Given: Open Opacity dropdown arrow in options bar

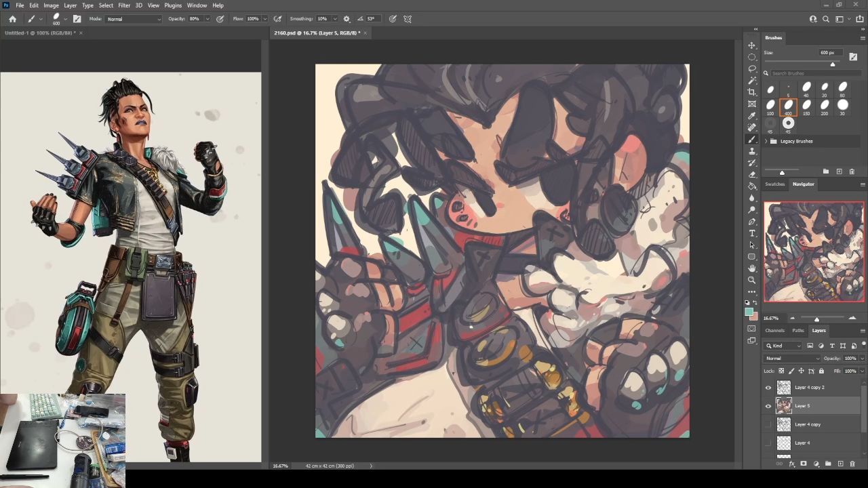Looking at the screenshot, I should click(207, 19).
